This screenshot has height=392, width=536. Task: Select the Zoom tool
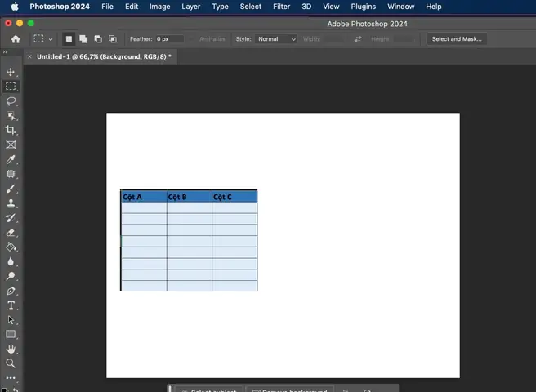pos(11,363)
